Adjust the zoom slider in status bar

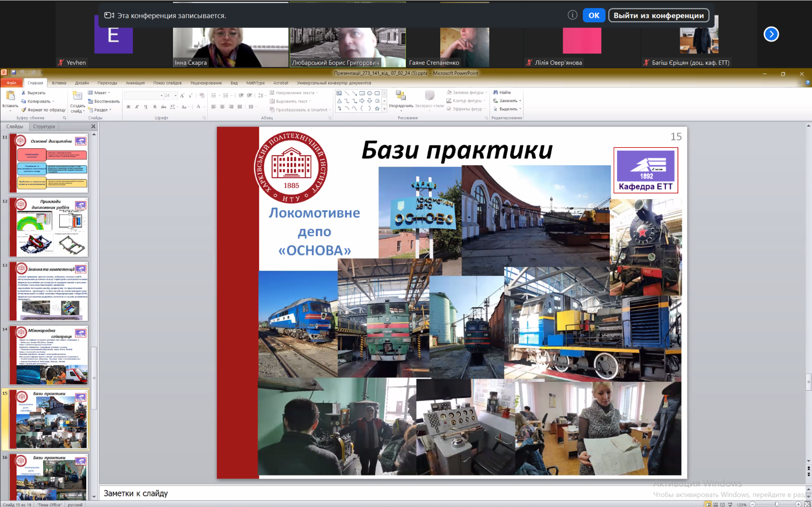coord(776,504)
